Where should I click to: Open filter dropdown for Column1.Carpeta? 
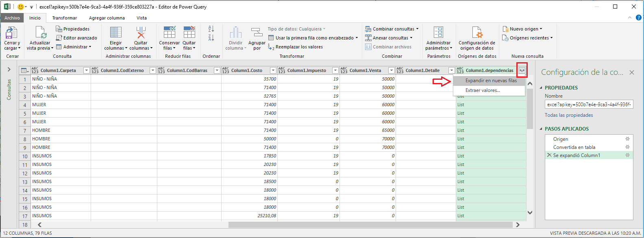86,71
